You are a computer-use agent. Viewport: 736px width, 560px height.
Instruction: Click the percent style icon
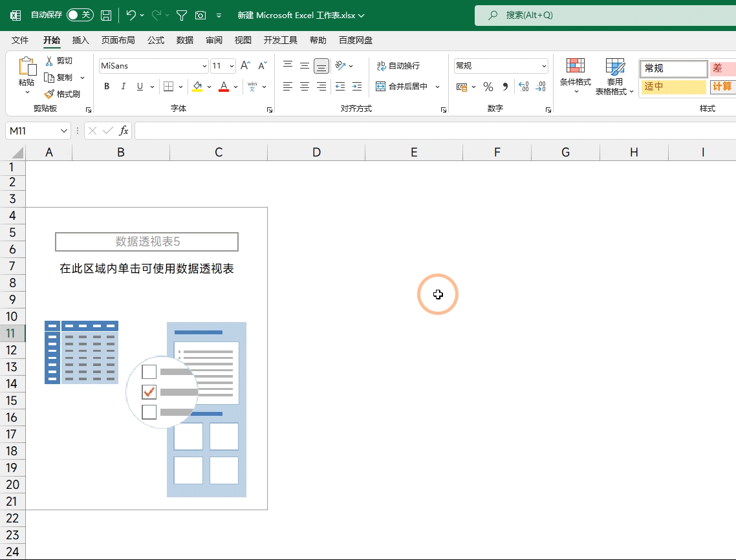488,87
